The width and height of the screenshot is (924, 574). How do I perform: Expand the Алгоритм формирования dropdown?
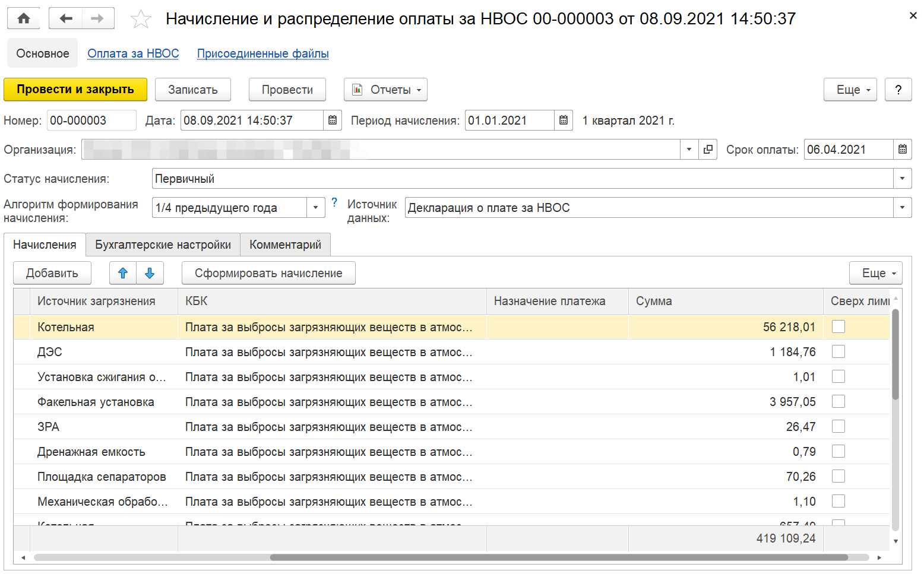[x=315, y=208]
